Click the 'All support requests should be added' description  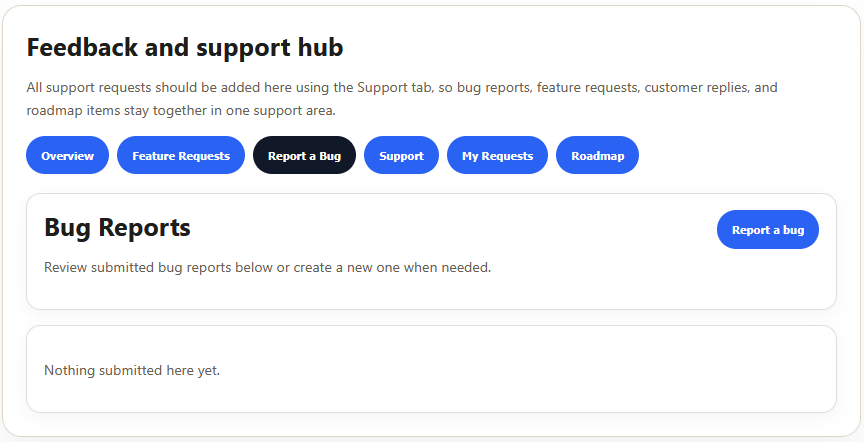(x=402, y=99)
